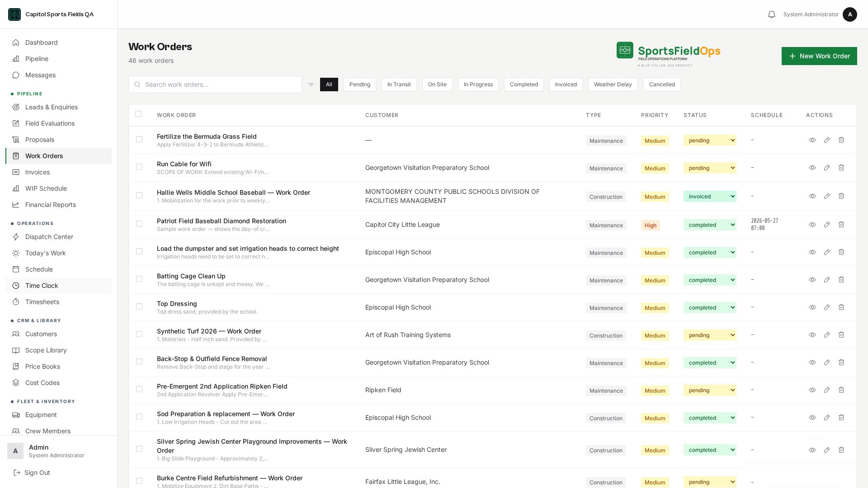View the Fertilize the Bermuda Grass Field order
Viewport: 868px width, 488px height.
coord(812,140)
